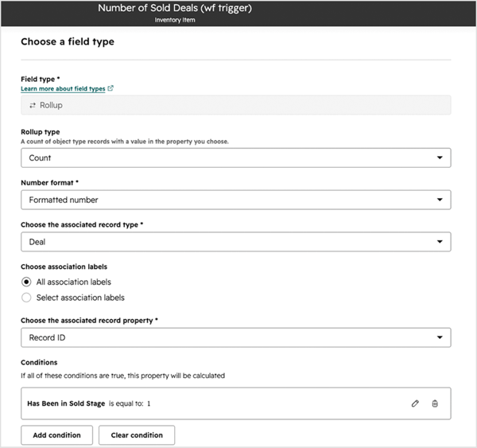Delete the Has Been in Sold Stage condition
The width and height of the screenshot is (477, 448).
[435, 403]
